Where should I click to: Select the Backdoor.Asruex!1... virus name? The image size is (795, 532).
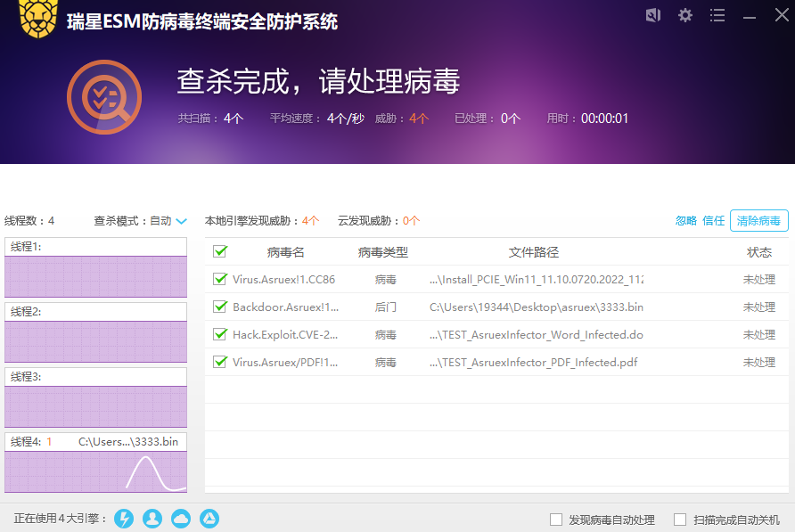[x=285, y=307]
